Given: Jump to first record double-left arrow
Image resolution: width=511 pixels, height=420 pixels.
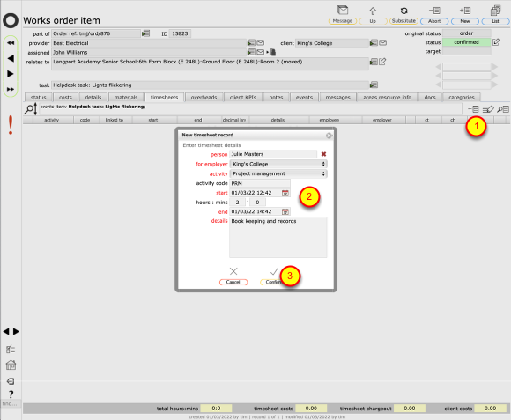Looking at the screenshot, I should tap(11, 42).
